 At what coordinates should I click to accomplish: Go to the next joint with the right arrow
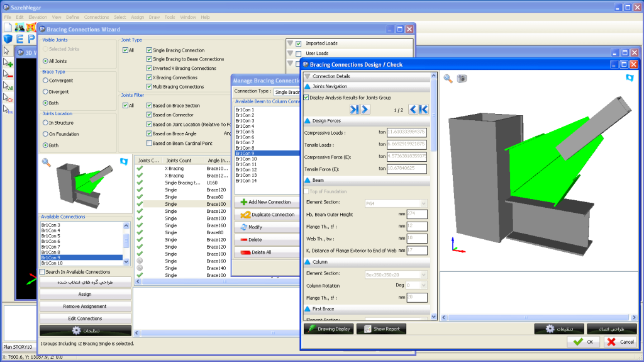pyautogui.click(x=365, y=110)
